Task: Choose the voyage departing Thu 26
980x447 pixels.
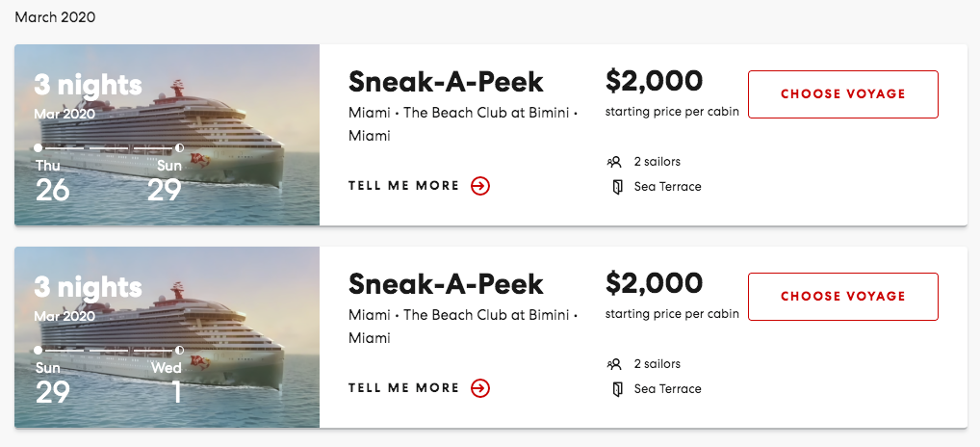Action: pyautogui.click(x=842, y=94)
